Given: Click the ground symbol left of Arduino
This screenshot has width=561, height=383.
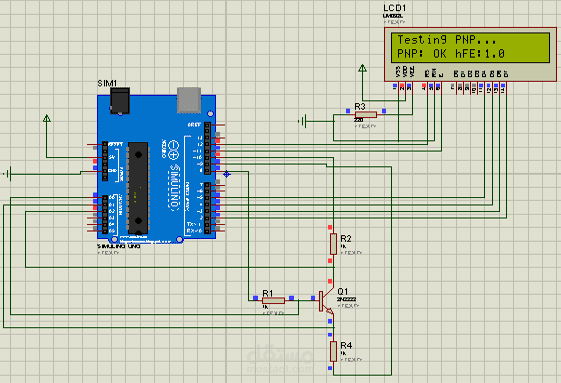Looking at the screenshot, I should point(8,174).
